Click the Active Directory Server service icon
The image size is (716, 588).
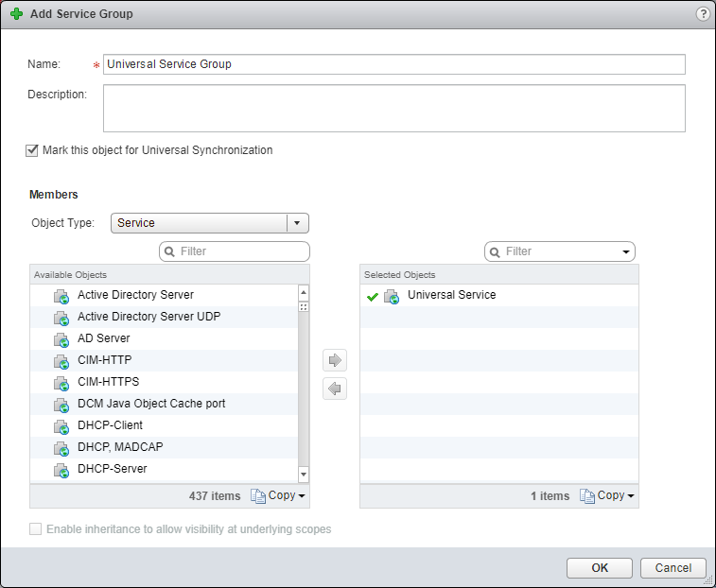61,296
